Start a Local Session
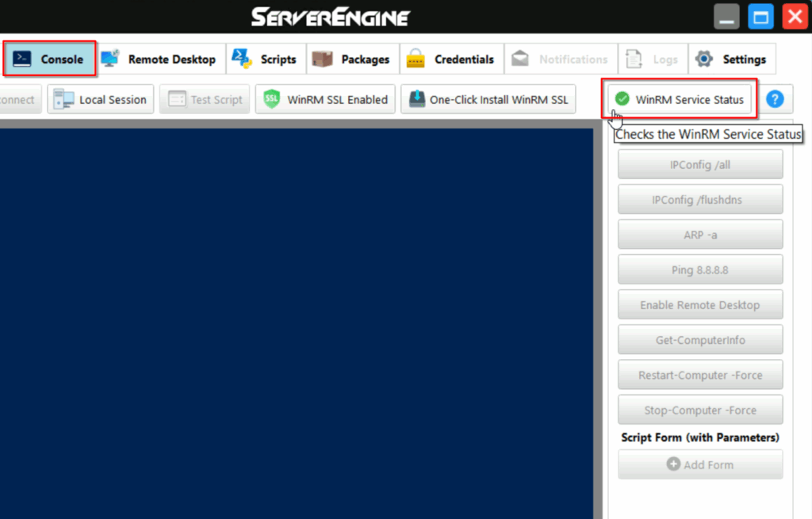812x519 pixels. [101, 99]
